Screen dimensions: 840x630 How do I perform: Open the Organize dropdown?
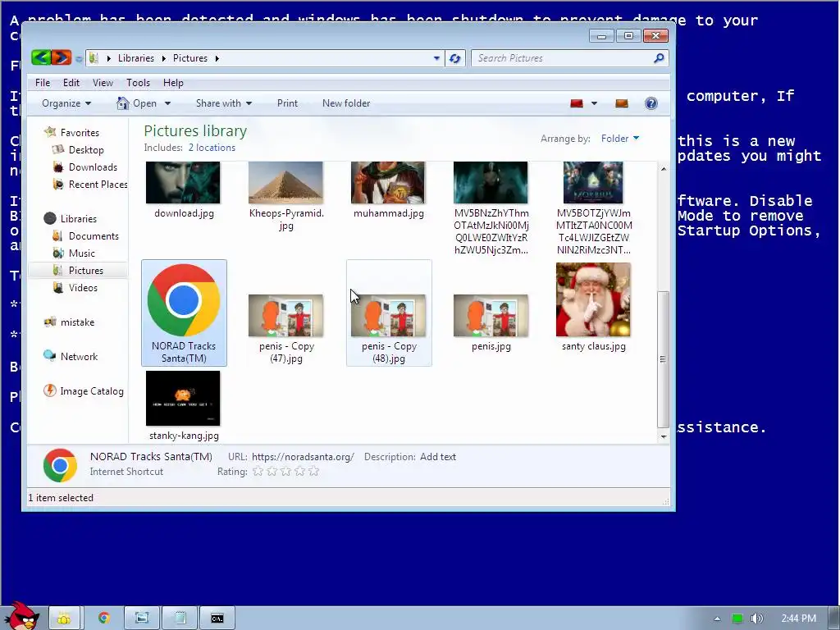click(66, 103)
